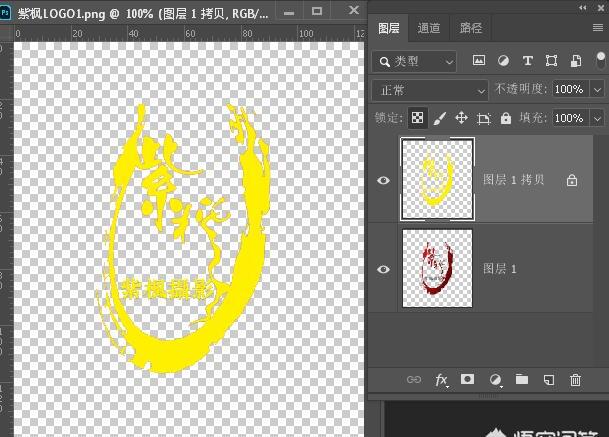The height and width of the screenshot is (437, 609).
Task: Click the smart object filter icon
Action: click(x=575, y=61)
